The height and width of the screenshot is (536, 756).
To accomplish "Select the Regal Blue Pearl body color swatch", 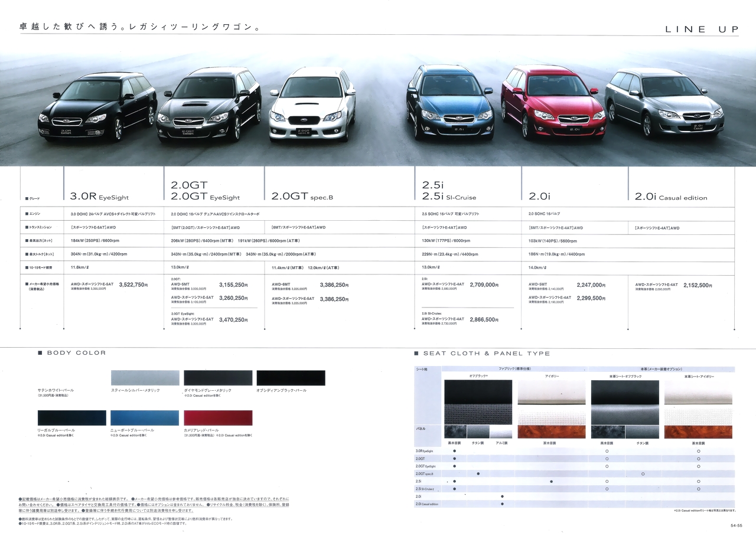I will pyautogui.click(x=71, y=418).
